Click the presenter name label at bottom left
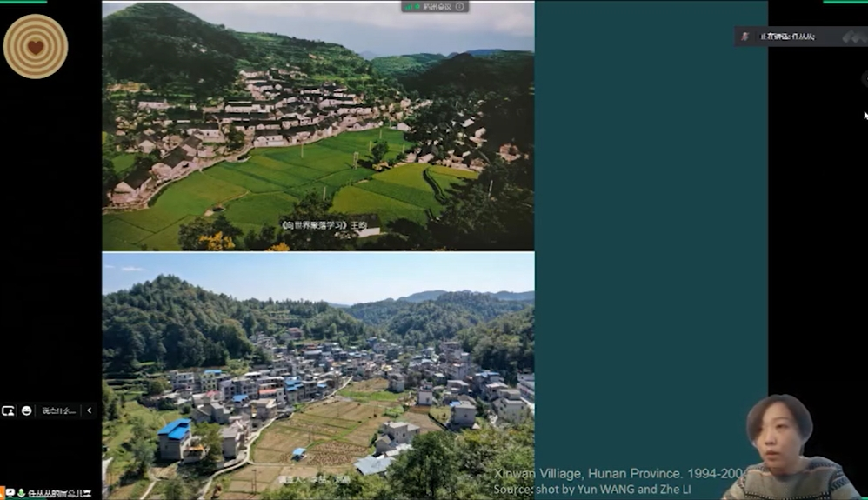Screen dimensions: 868x500 (x=59, y=493)
